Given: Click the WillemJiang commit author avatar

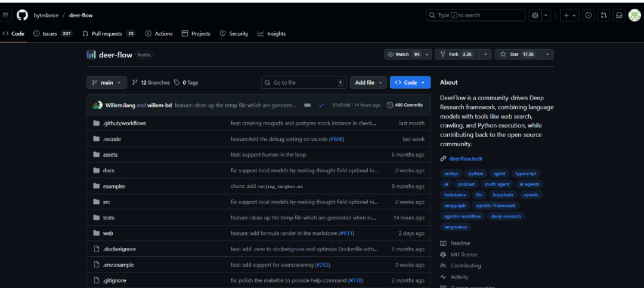Looking at the screenshot, I should (97, 105).
